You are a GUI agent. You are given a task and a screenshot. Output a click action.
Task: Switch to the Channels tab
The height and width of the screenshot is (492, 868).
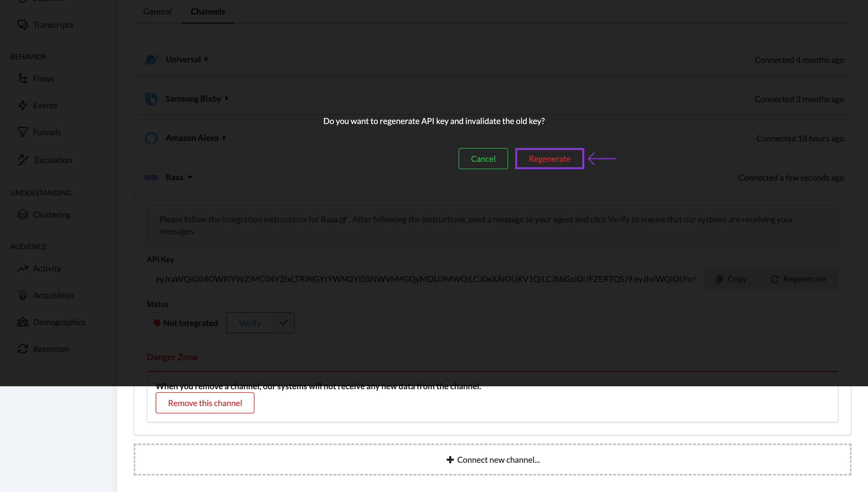click(x=208, y=11)
